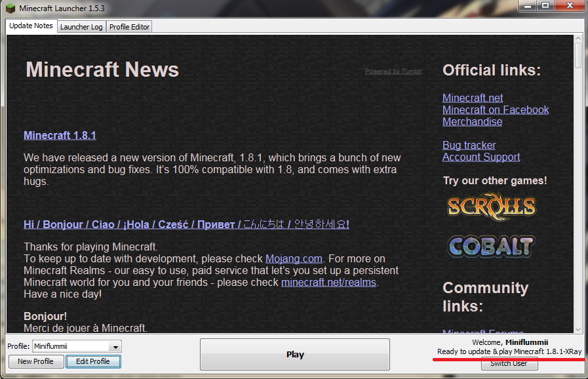
Task: Click the New Profile button
Action: (36, 361)
